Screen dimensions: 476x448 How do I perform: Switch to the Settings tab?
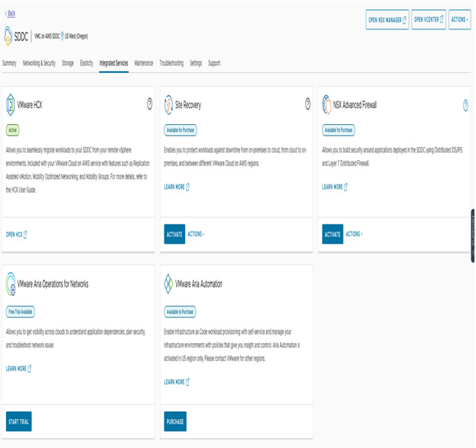[x=196, y=63]
